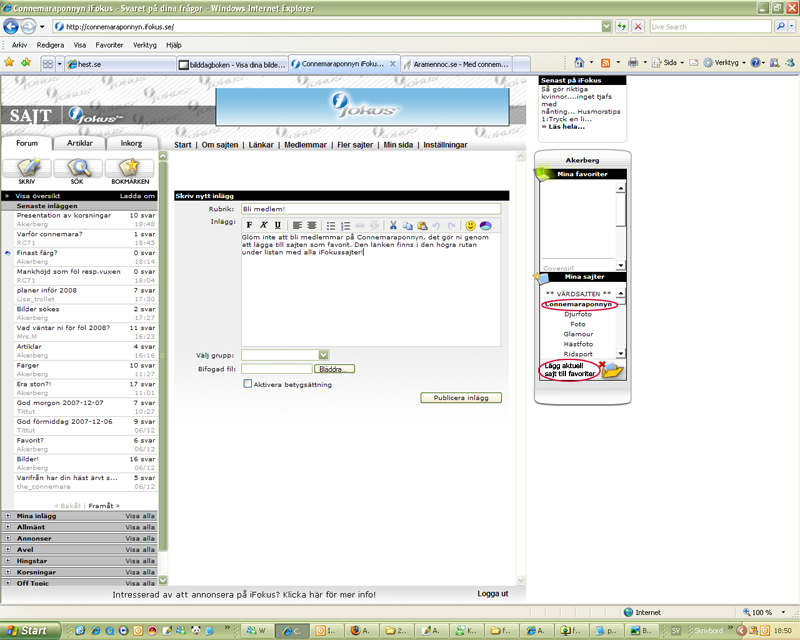Click the Logga ut link
This screenshot has height=640, width=800.
[493, 594]
